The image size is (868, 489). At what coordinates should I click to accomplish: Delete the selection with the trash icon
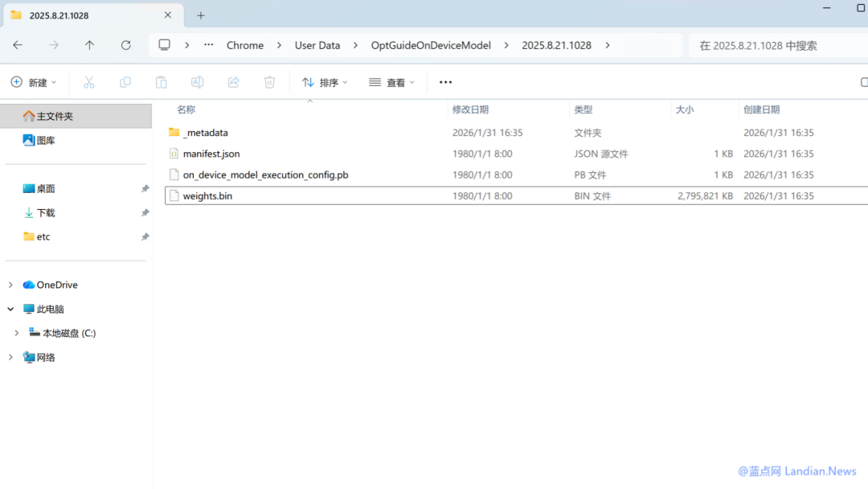tap(269, 81)
